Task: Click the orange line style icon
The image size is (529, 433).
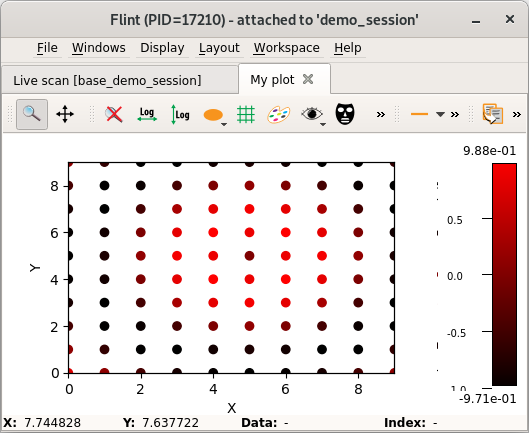Action: [x=419, y=114]
